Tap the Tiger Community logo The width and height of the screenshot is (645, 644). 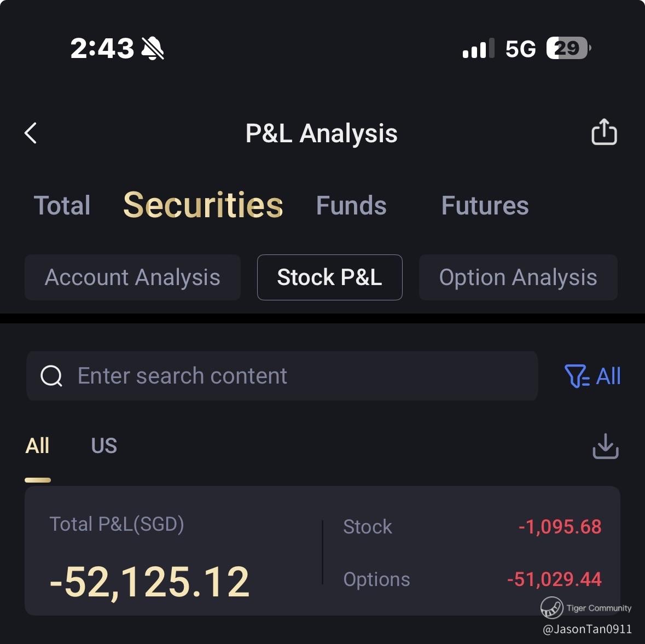point(551,608)
